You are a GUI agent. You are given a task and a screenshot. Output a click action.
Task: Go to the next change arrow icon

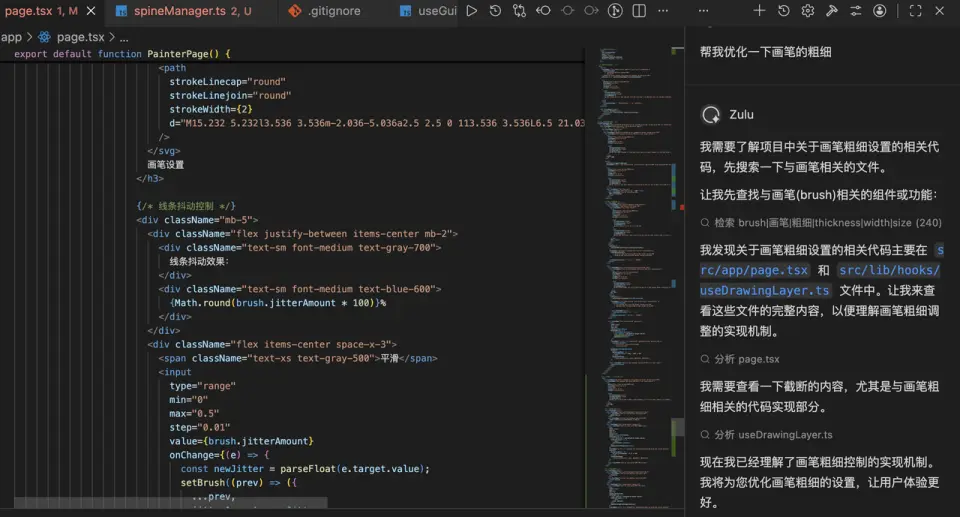(x=592, y=11)
